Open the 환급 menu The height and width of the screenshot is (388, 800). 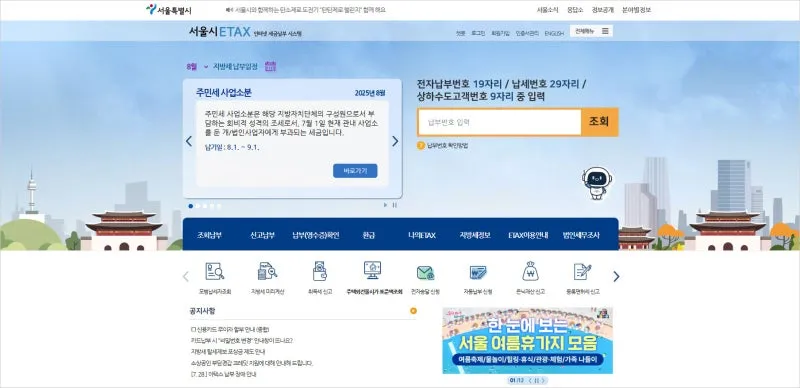coord(368,235)
